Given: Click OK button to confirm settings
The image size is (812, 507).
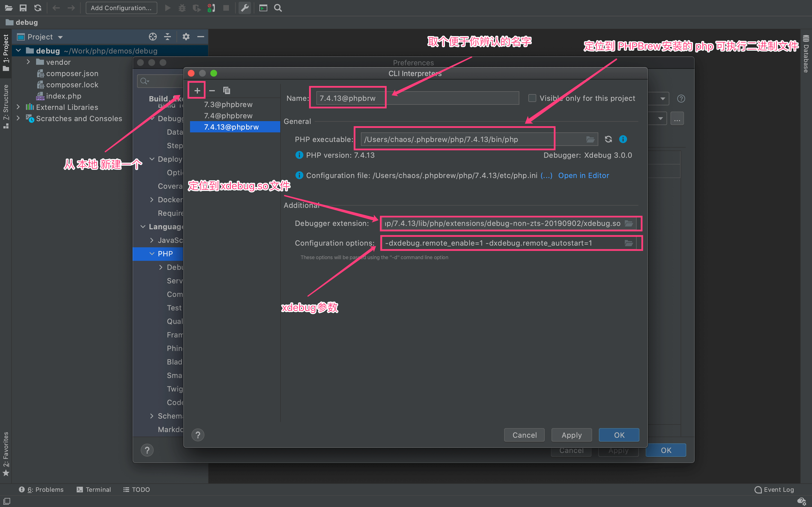Looking at the screenshot, I should 619,435.
